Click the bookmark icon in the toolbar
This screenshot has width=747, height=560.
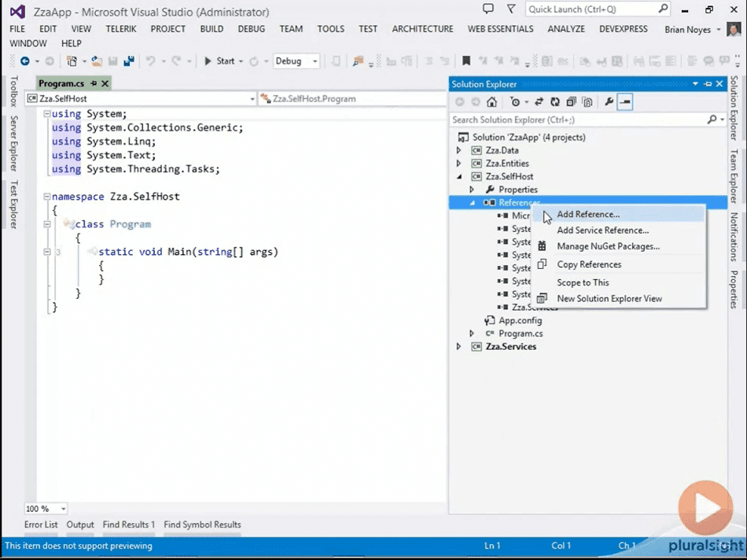tap(466, 61)
